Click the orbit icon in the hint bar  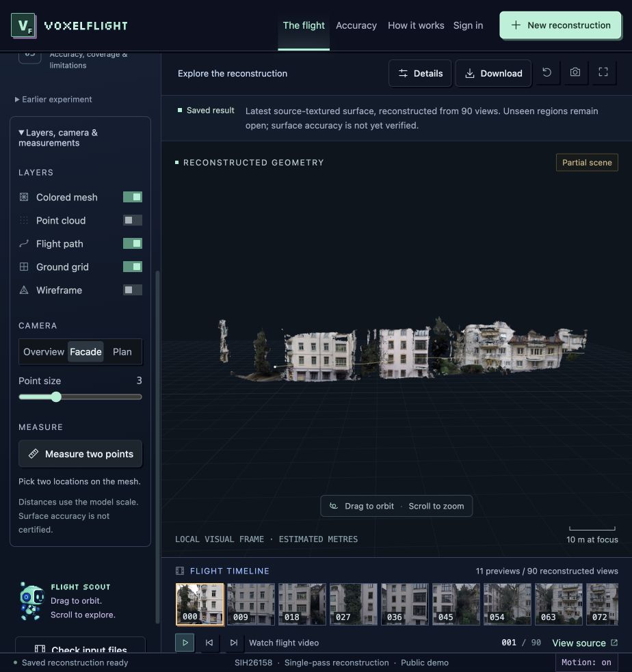(334, 506)
